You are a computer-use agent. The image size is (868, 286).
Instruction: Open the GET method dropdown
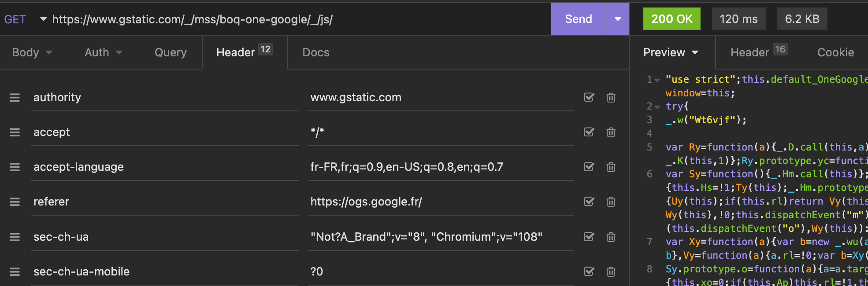43,19
